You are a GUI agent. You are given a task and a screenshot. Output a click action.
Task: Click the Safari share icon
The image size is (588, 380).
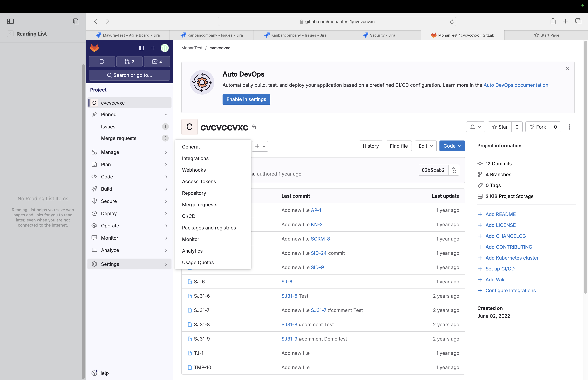point(553,21)
